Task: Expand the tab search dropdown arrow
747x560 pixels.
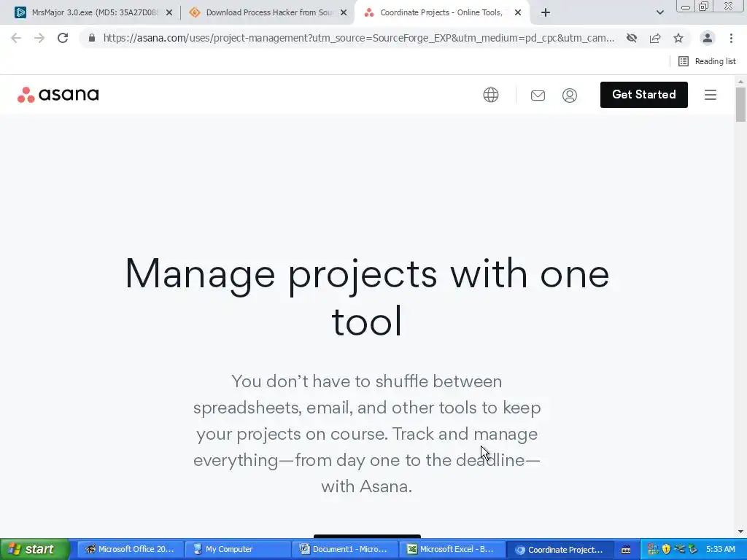Action: tap(659, 13)
